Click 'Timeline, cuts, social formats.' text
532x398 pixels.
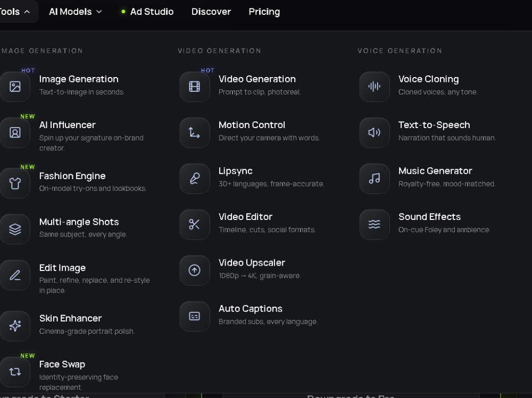[267, 230]
